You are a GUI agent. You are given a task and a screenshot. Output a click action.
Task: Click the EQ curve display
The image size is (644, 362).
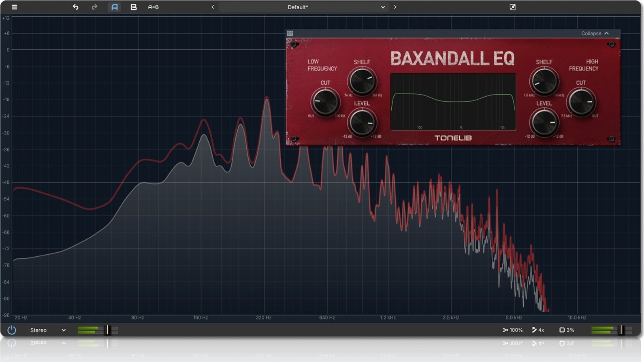[453, 102]
